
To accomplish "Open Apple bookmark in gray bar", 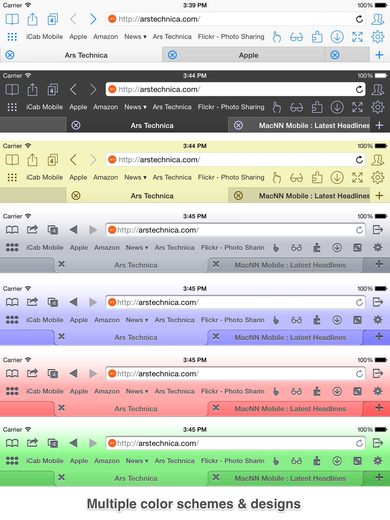I will [79, 247].
